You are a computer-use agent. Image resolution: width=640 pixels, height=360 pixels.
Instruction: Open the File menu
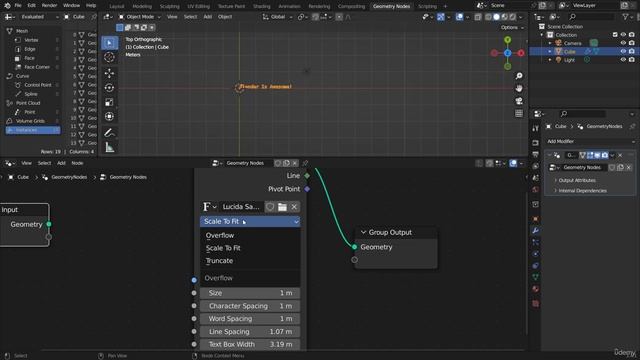pyautogui.click(x=18, y=6)
